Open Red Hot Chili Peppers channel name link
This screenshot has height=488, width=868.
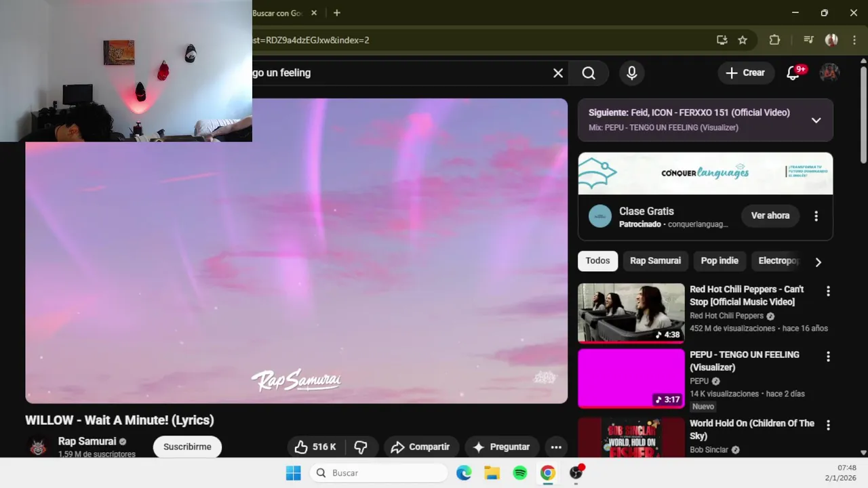click(726, 316)
